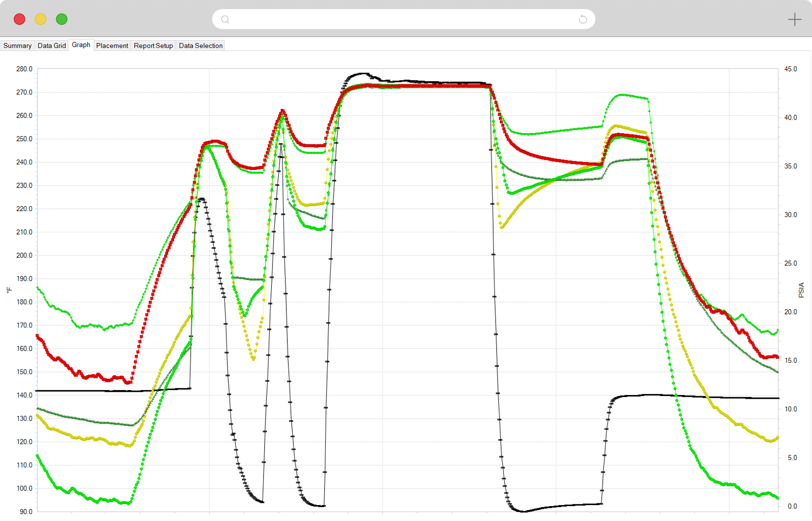Click the °F axis title
This screenshot has width=812, height=521.
[x=9, y=290]
